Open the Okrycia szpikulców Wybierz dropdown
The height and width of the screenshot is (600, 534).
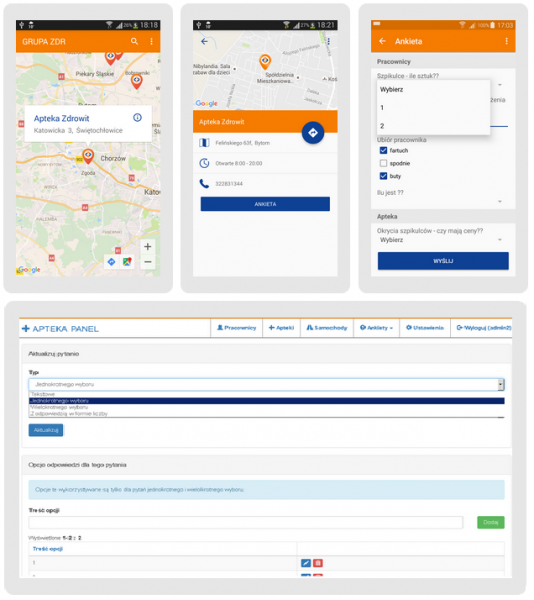442,240
